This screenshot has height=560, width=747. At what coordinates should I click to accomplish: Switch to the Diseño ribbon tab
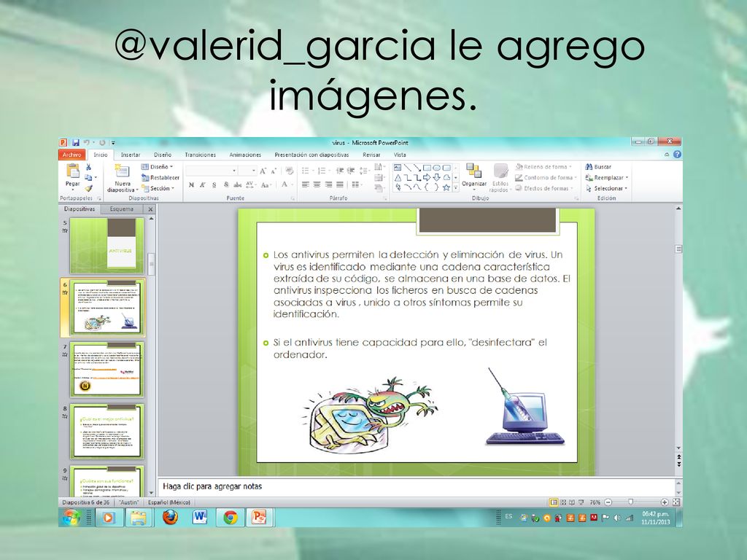pos(163,155)
